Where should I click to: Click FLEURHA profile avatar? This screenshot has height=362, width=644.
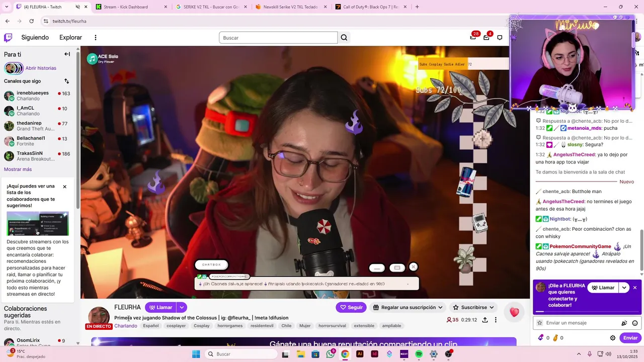pos(99,317)
